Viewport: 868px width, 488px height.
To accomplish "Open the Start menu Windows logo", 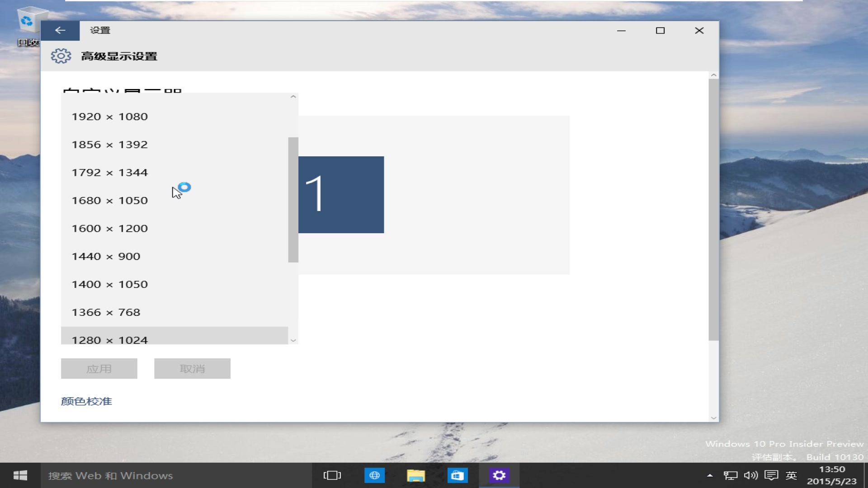I will (x=20, y=475).
